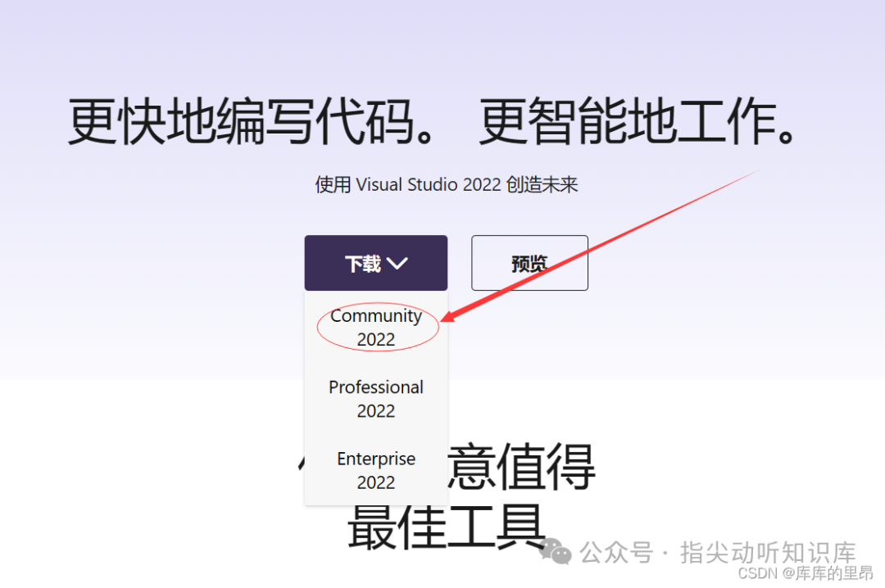This screenshot has width=885, height=588.
Task: Click the text 使用 Visual Studio 2022 创造未来
Action: (x=447, y=184)
